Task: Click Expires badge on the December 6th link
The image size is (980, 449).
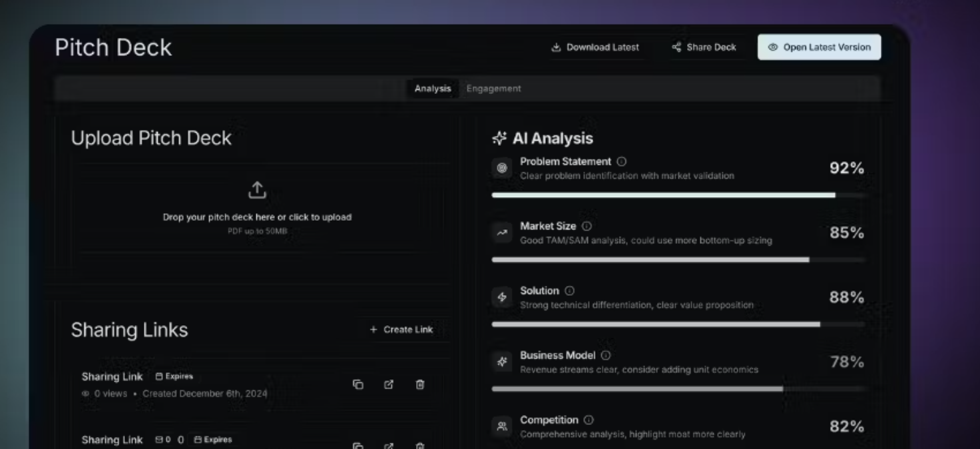Action: tap(174, 376)
